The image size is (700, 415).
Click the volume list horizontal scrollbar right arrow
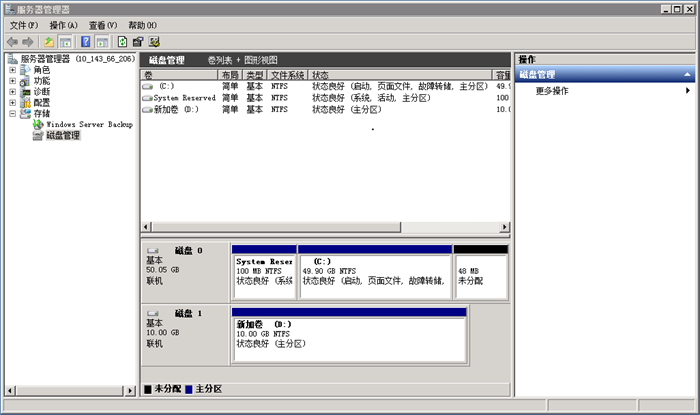[x=505, y=226]
